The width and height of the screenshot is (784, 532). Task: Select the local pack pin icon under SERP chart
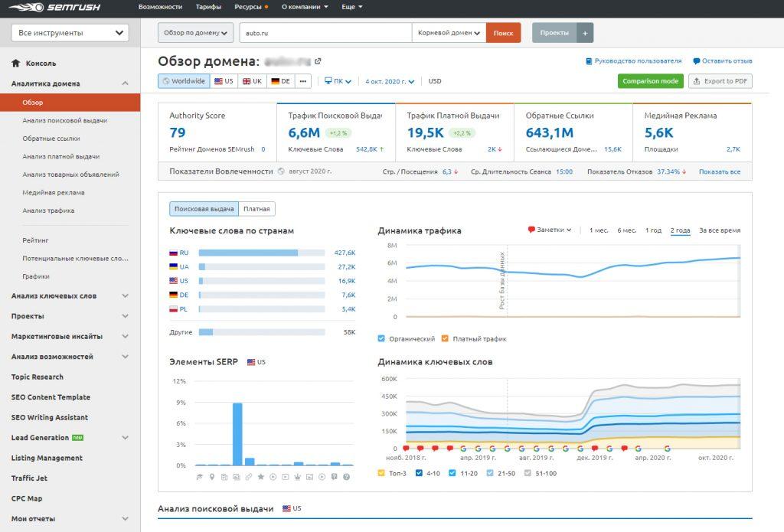(x=212, y=476)
